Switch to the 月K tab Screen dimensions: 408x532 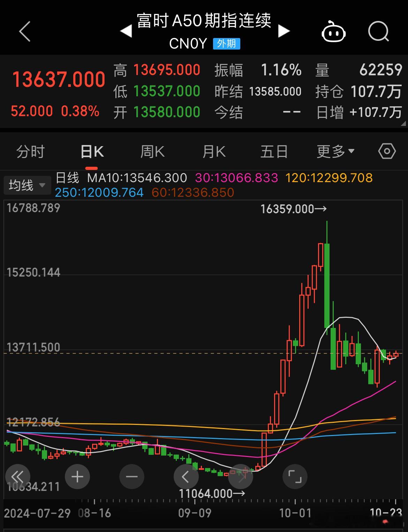[x=214, y=151]
